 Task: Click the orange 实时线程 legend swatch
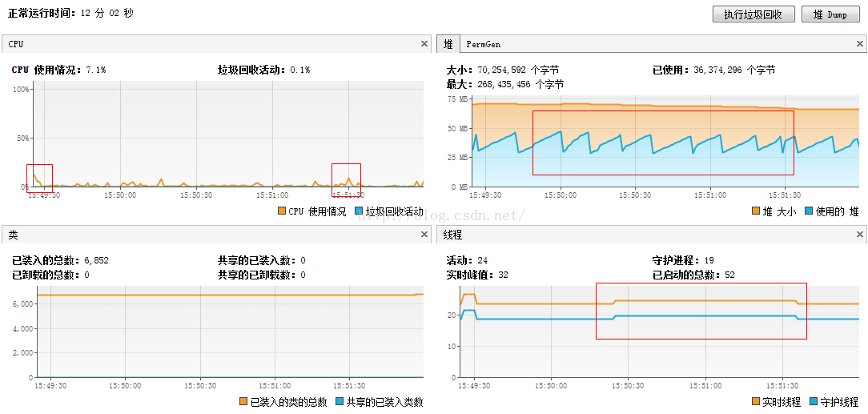(x=757, y=402)
